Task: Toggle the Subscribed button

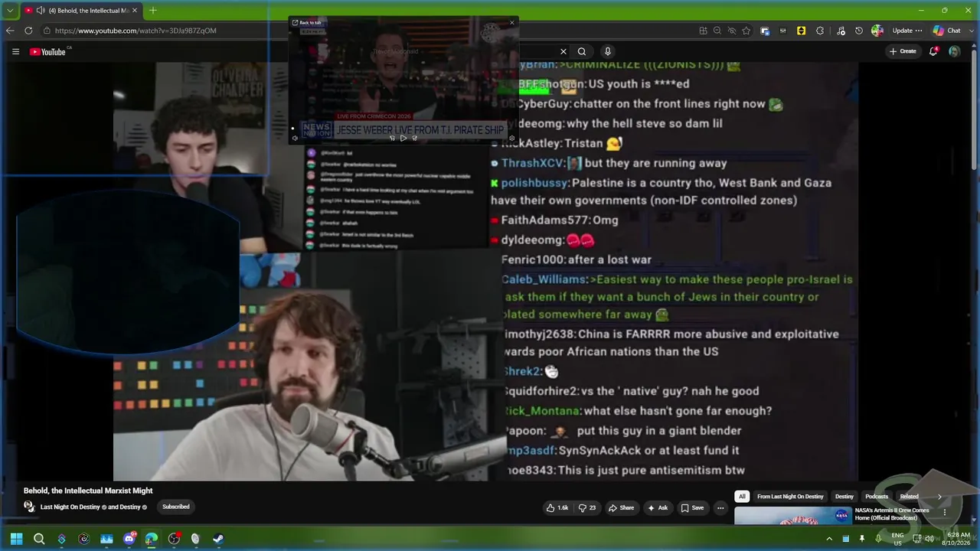Action: point(176,507)
